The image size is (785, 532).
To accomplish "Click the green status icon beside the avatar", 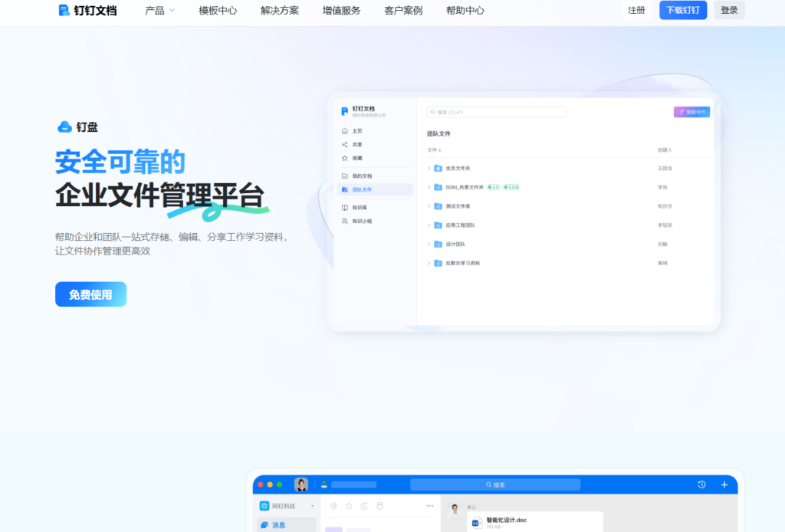I will pos(324,484).
